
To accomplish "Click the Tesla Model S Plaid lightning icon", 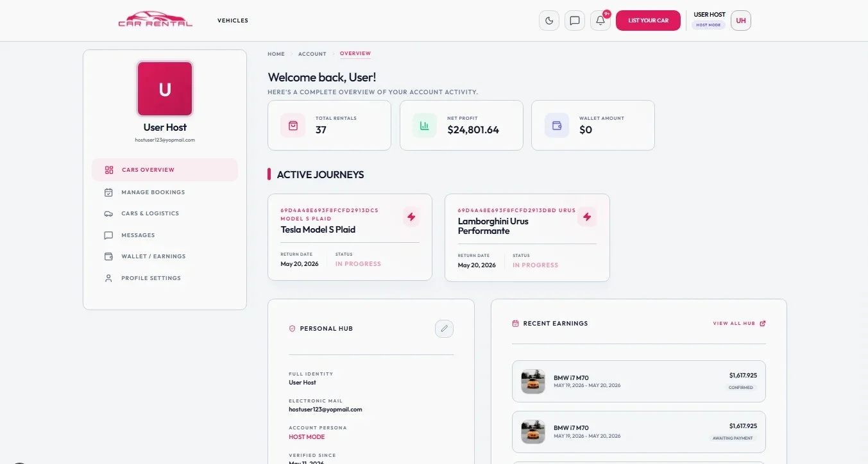I will (x=411, y=217).
